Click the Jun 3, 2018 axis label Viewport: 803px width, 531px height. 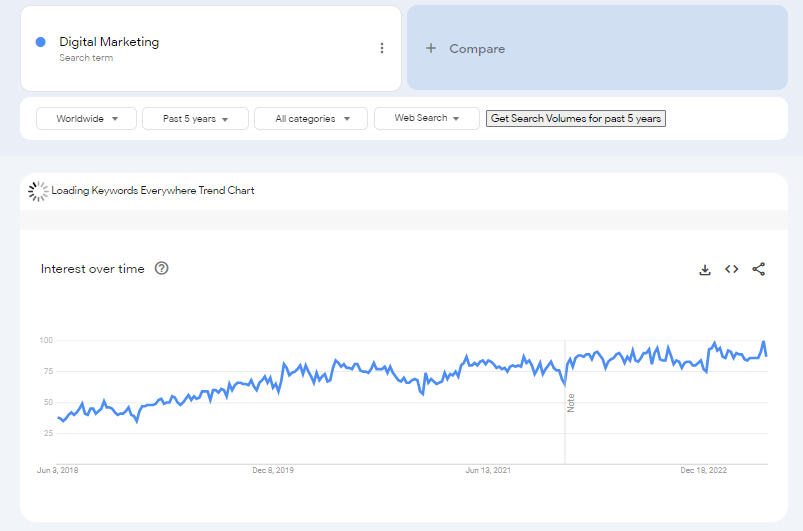58,470
